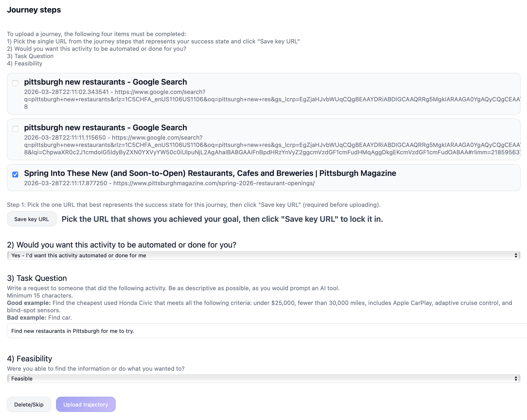
Task: Uncheck the Pittsburgh Magazine article checkbox
Action: pyautogui.click(x=15, y=174)
